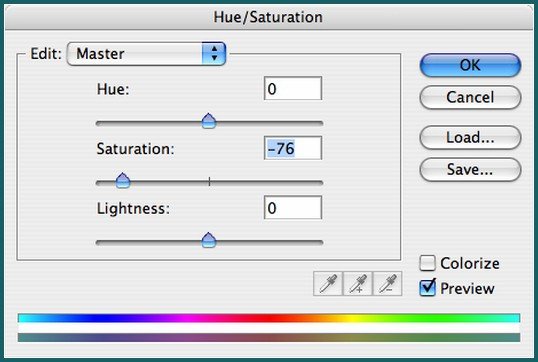This screenshot has width=538, height=362.
Task: Select the Add to Sample eyedropper
Action: tap(358, 284)
